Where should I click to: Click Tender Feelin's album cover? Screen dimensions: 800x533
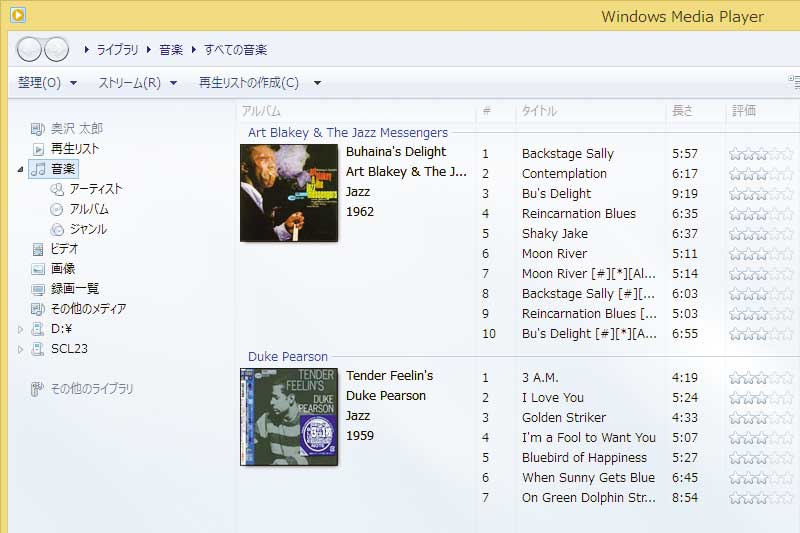pos(289,417)
